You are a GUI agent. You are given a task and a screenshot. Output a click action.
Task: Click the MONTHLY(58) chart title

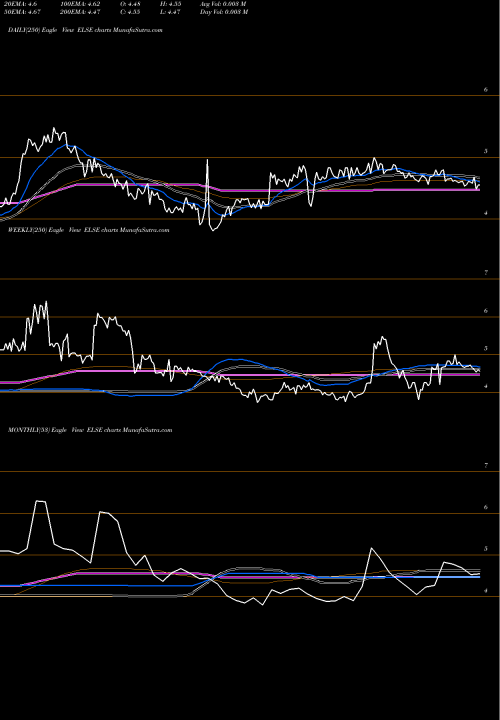click(x=90, y=430)
